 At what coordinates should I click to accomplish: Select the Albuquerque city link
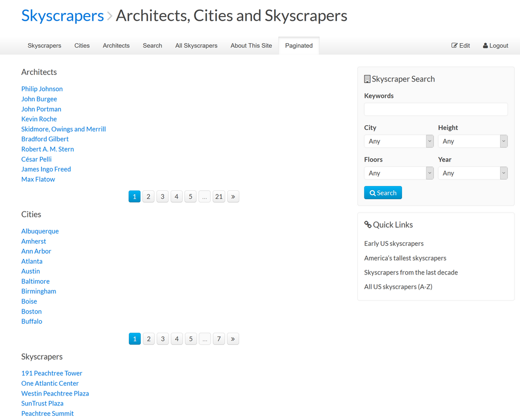point(40,231)
